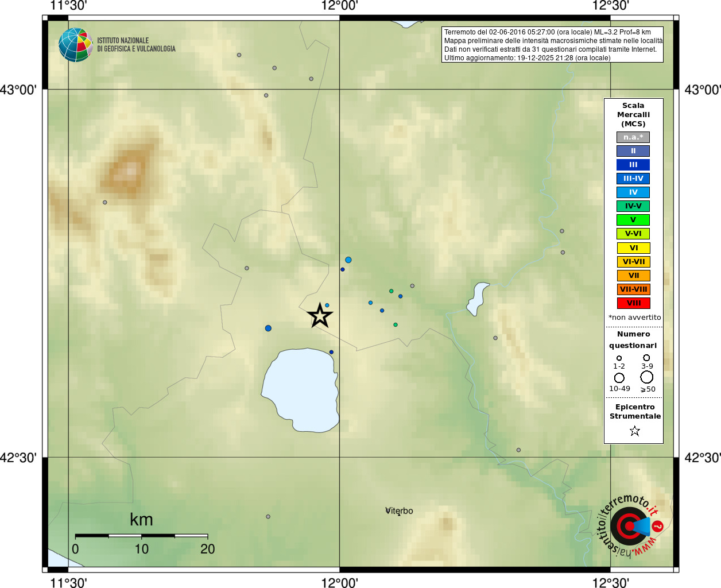Click the 11°30' label on top axis
The width and height of the screenshot is (721, 588).
(68, 6)
